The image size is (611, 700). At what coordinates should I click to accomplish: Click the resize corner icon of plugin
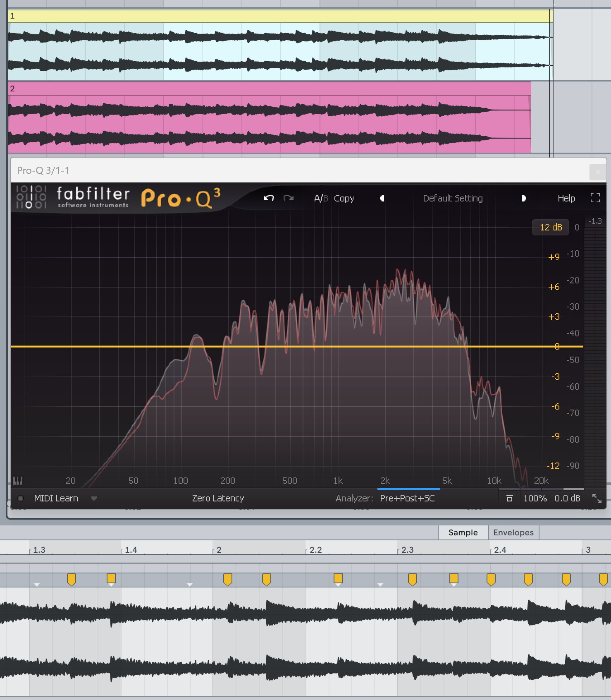[x=597, y=499]
